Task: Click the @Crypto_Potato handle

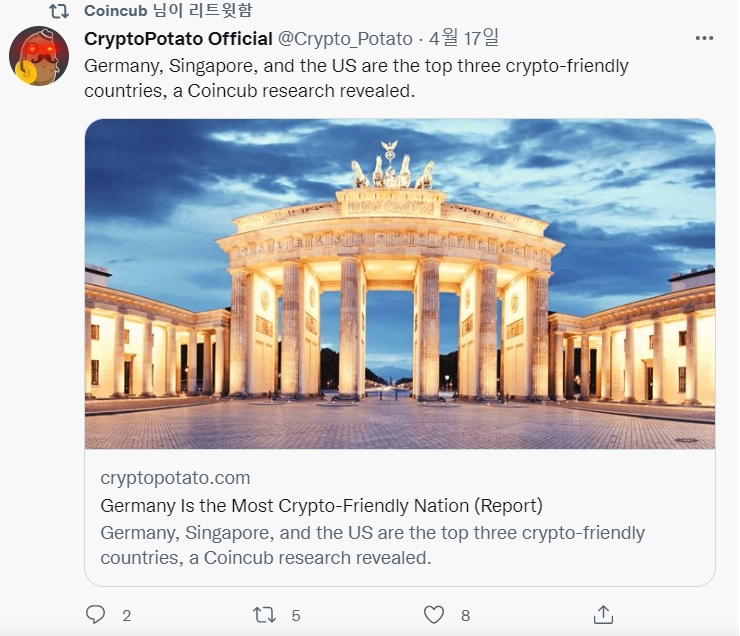Action: (345, 39)
